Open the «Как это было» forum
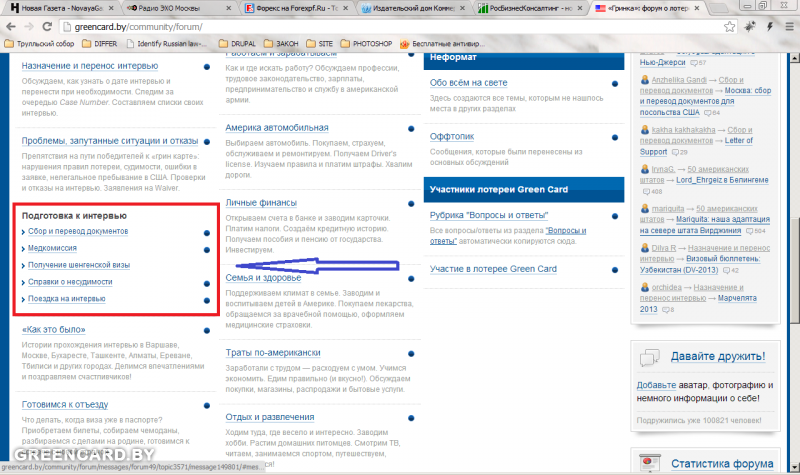Image resolution: width=800 pixels, height=475 pixels. (54, 330)
